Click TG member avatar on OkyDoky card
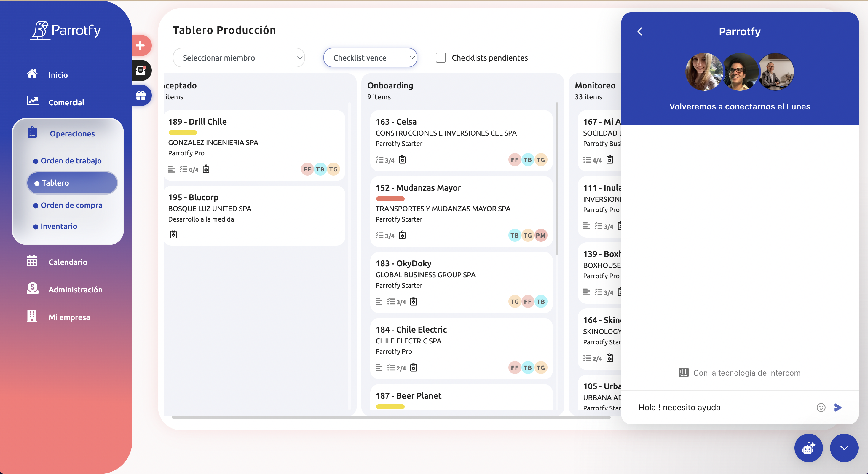 tap(515, 301)
